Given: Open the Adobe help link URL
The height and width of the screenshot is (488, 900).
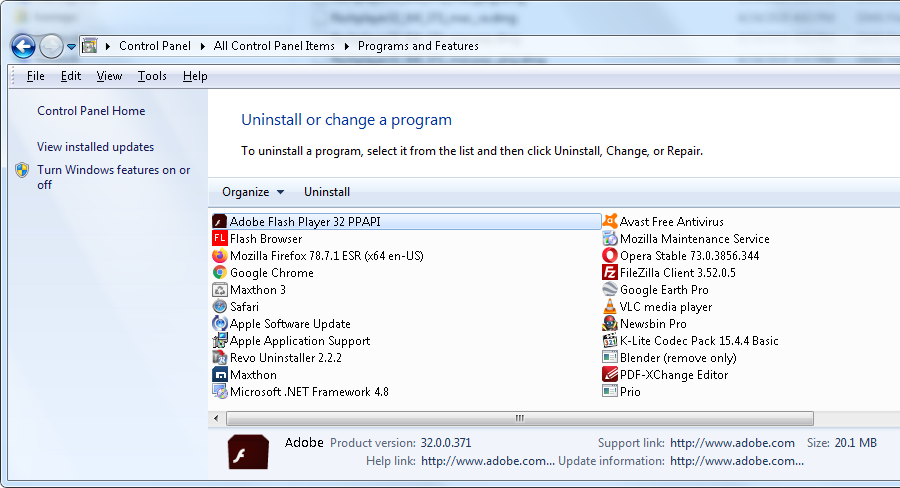Looking at the screenshot, I should point(488,461).
